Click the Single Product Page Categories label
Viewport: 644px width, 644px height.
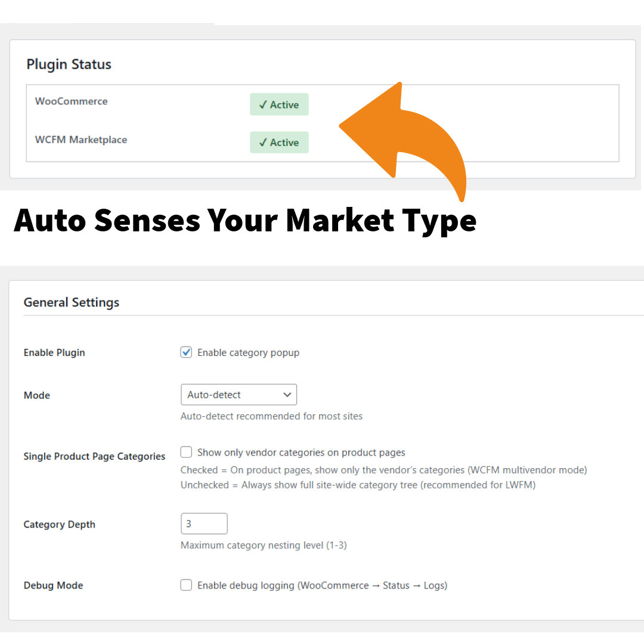[x=94, y=456]
